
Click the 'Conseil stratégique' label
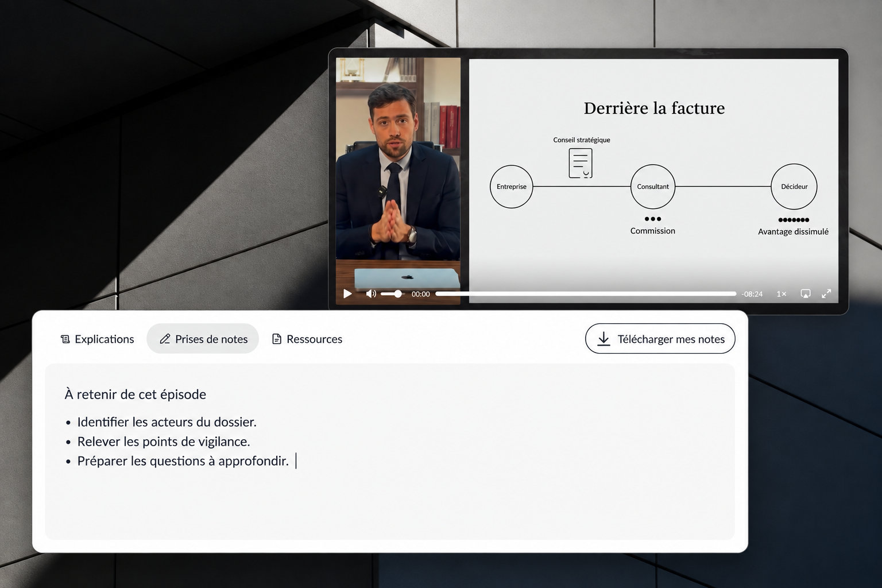[582, 140]
